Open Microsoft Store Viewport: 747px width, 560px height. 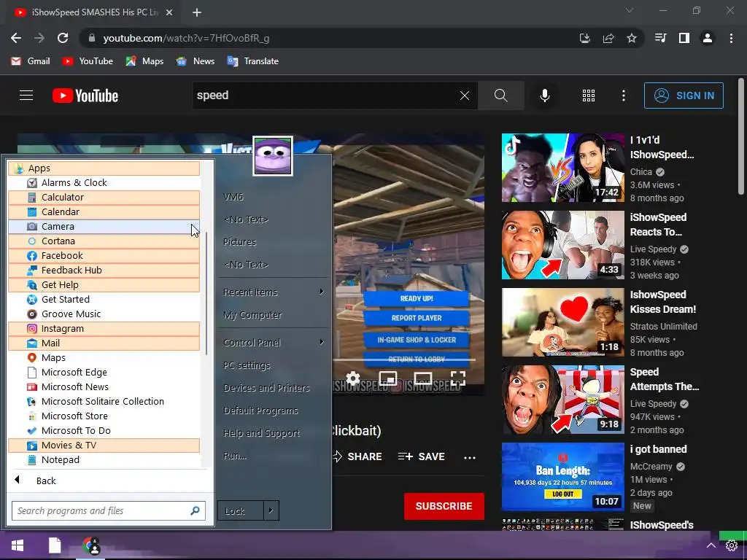click(104, 416)
